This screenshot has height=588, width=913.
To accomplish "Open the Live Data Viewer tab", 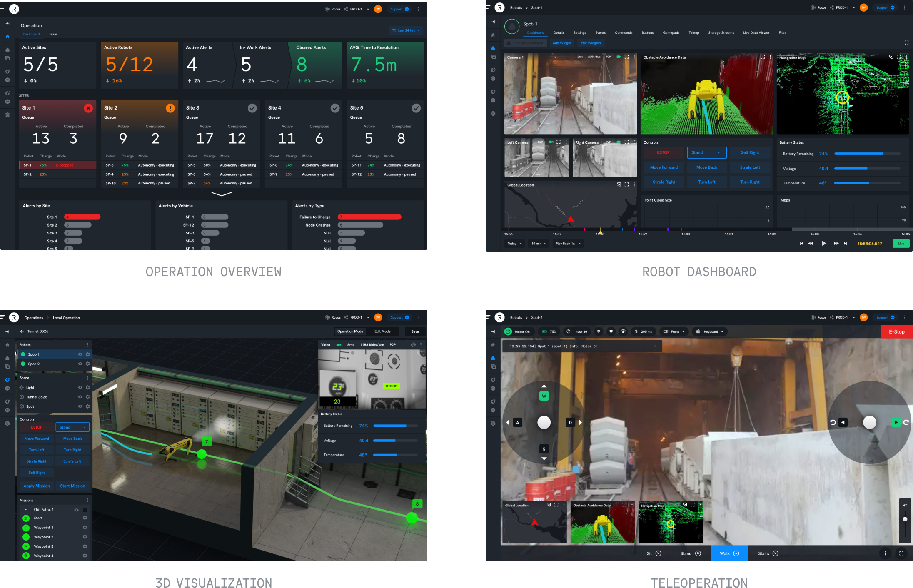I will [x=756, y=32].
